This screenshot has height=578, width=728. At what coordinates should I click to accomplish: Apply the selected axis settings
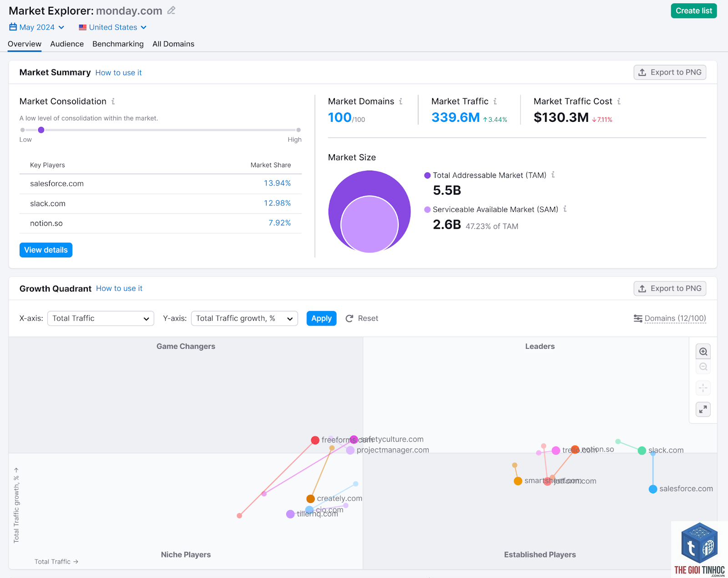[x=322, y=318]
